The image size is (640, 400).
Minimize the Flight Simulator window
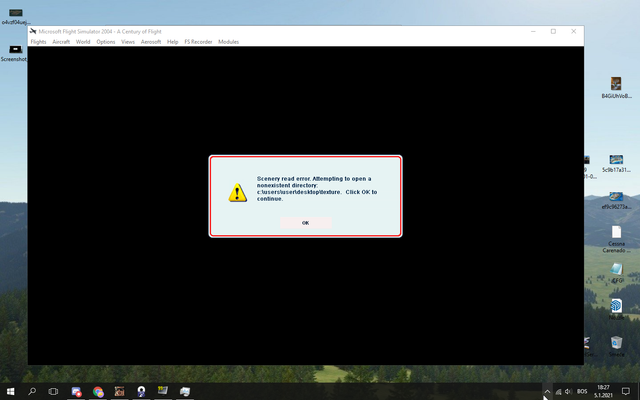(533, 31)
